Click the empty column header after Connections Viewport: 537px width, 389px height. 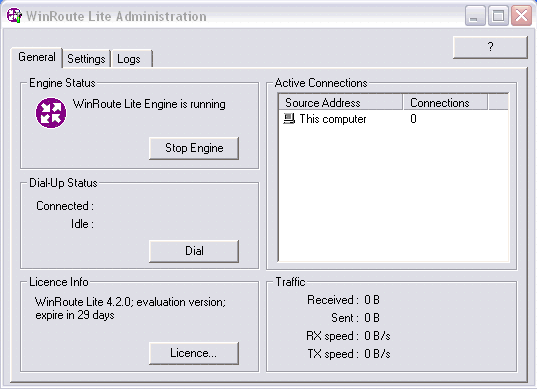click(x=498, y=103)
